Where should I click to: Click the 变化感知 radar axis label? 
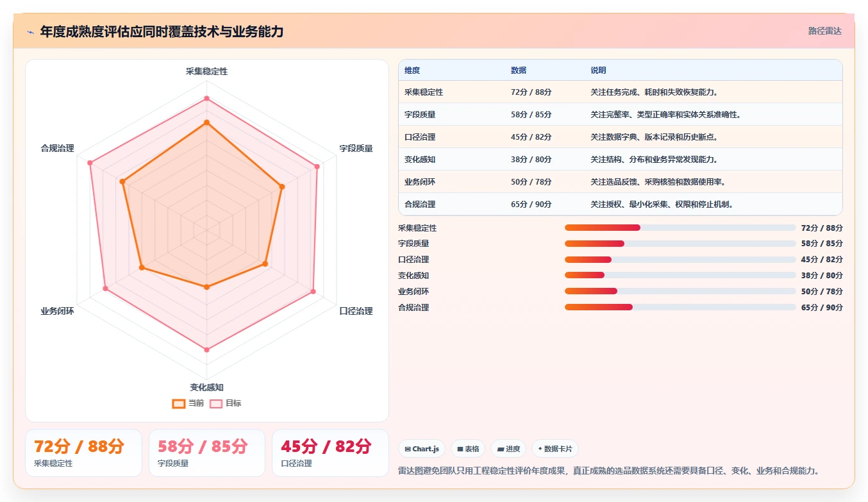point(206,387)
